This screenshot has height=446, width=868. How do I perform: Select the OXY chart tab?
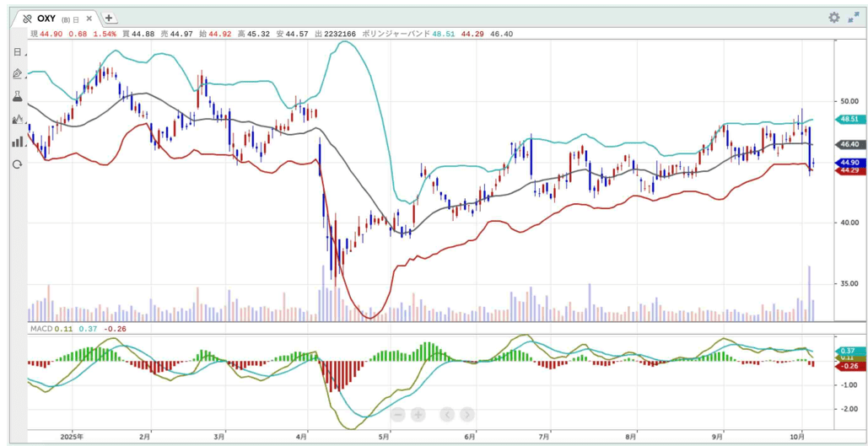[46, 19]
